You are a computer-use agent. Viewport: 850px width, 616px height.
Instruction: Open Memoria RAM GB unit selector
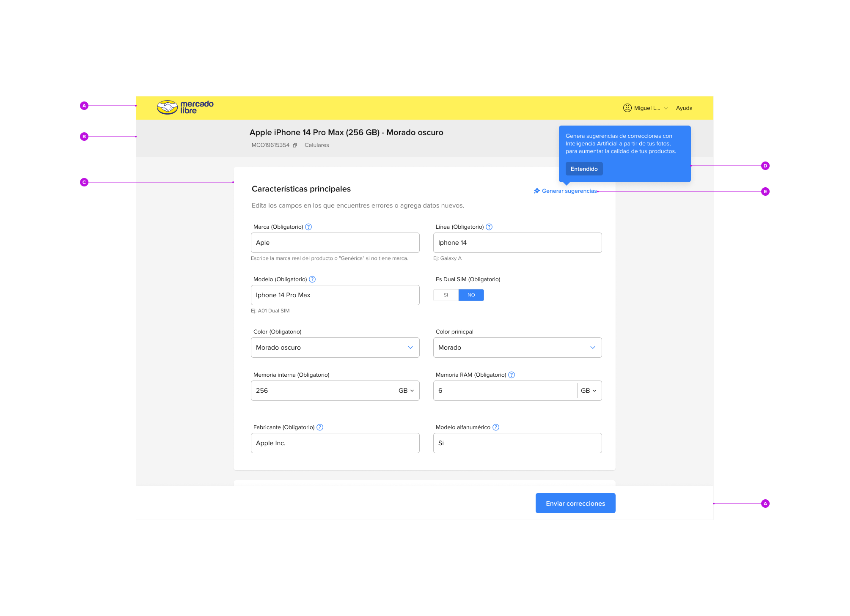589,391
